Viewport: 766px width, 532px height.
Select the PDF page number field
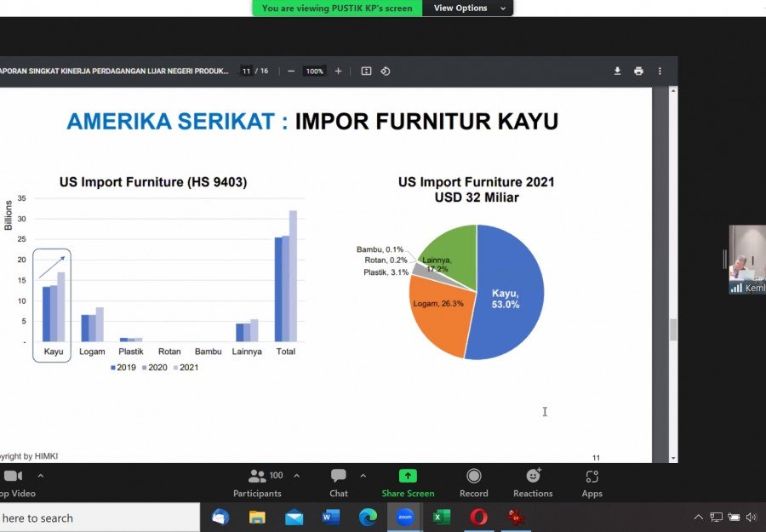(246, 72)
